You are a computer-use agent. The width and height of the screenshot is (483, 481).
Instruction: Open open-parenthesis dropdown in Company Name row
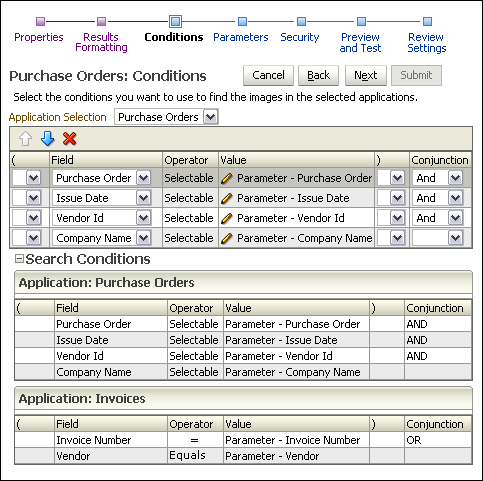pos(34,238)
